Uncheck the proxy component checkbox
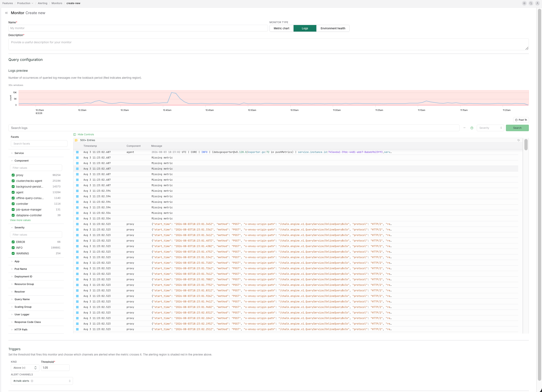This screenshot has width=542, height=392. pyautogui.click(x=13, y=175)
